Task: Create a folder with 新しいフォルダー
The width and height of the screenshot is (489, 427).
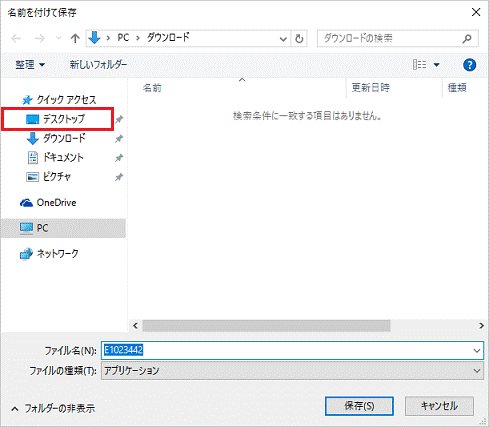Action: [x=98, y=65]
